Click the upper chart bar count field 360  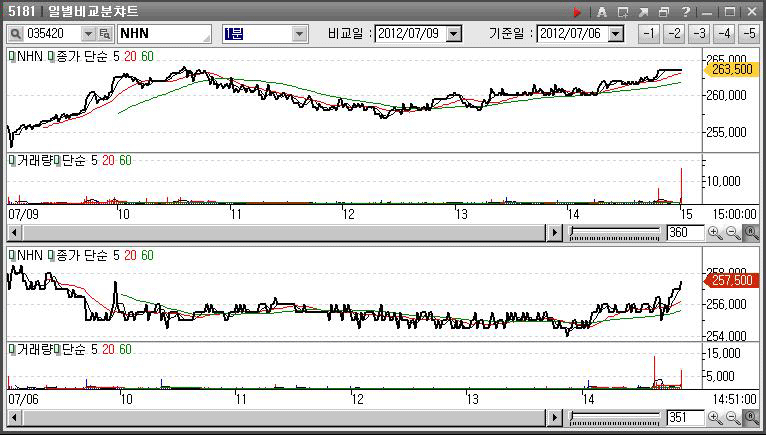pos(683,232)
